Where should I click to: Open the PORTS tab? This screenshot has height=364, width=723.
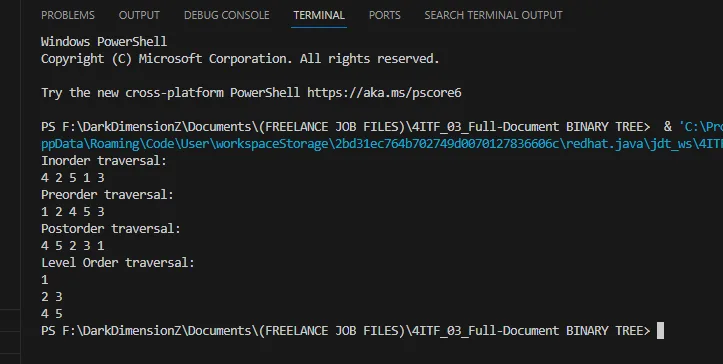tap(385, 15)
